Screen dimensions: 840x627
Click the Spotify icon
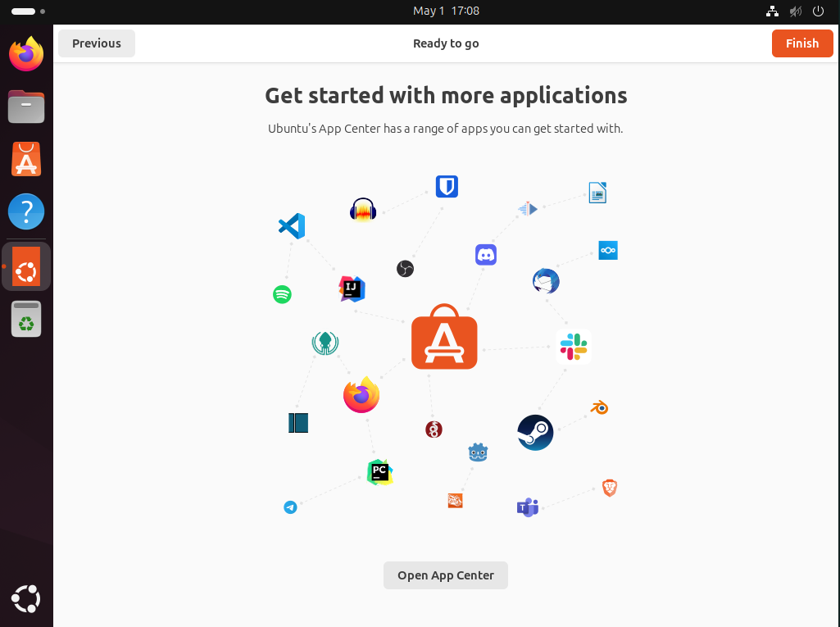coord(282,294)
